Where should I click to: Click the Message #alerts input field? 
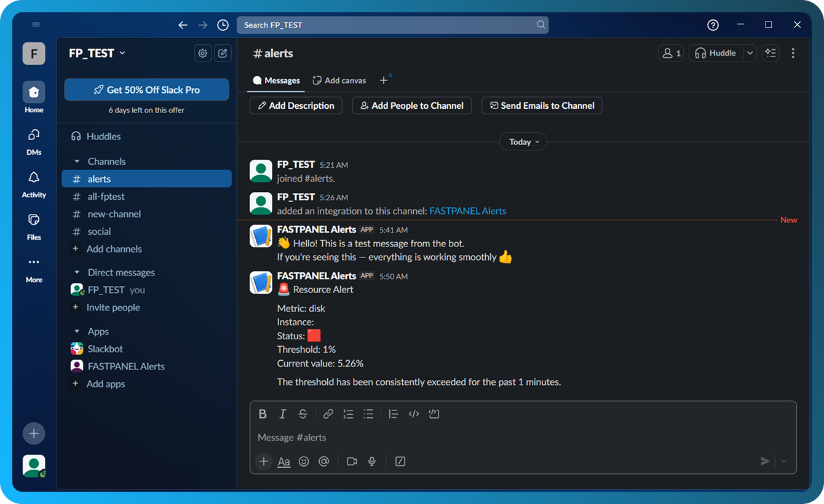492,438
